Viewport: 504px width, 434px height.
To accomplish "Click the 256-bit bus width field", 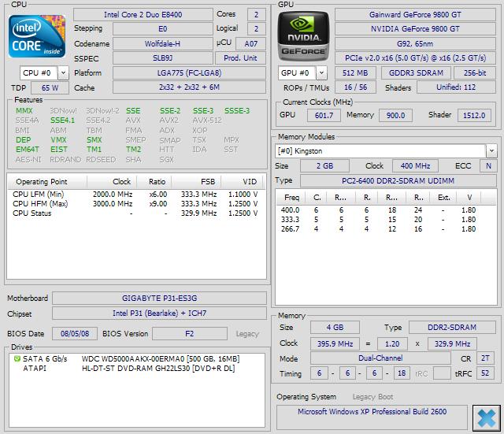I will 474,73.
